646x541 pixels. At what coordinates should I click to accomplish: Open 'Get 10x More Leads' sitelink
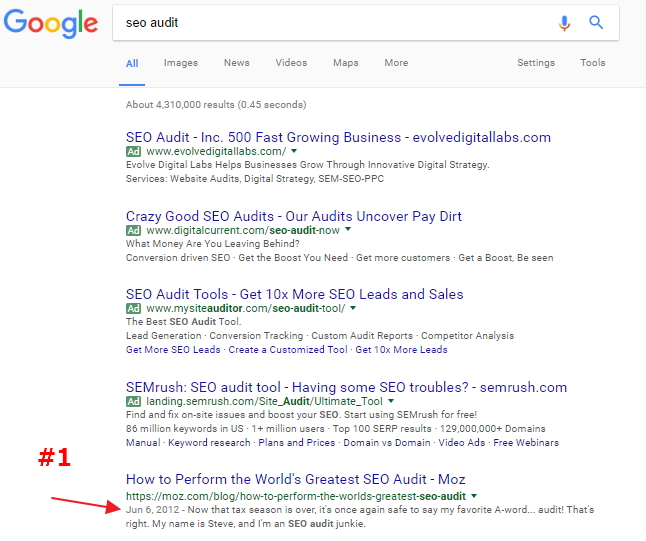click(x=401, y=350)
